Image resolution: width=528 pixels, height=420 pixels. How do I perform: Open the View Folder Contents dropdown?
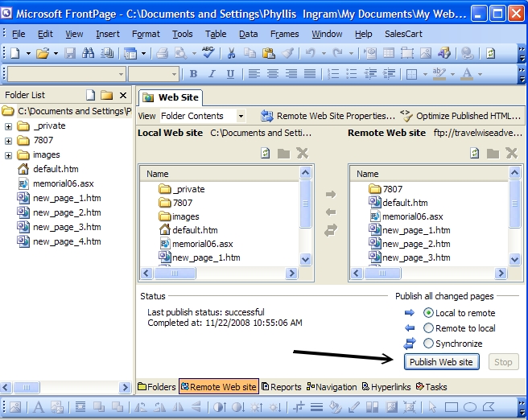click(241, 117)
